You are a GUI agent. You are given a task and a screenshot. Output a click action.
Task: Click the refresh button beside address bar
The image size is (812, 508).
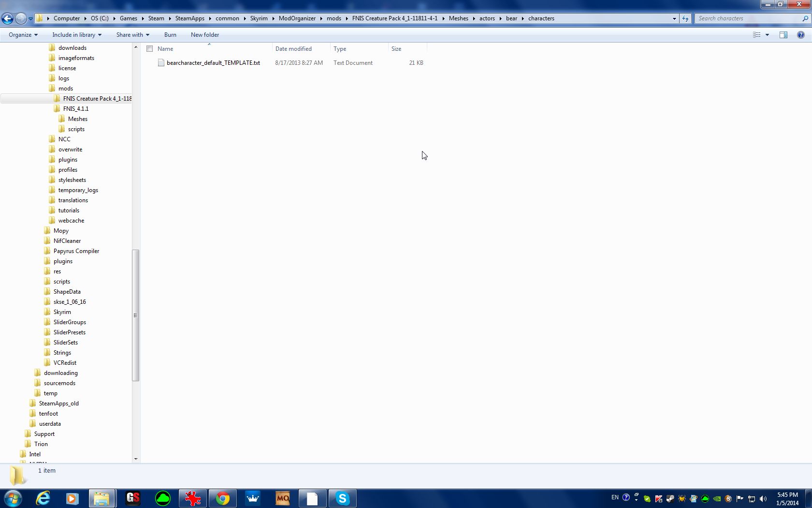click(x=685, y=18)
